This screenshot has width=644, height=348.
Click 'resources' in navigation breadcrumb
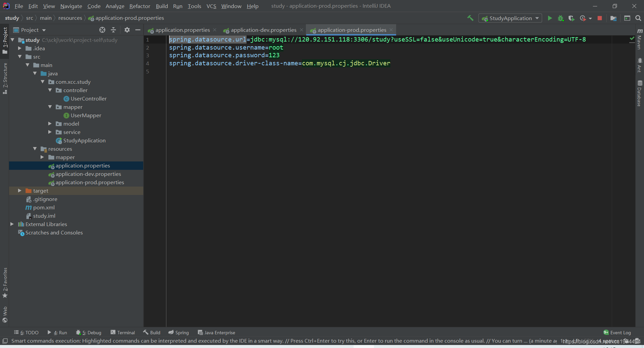[70, 18]
